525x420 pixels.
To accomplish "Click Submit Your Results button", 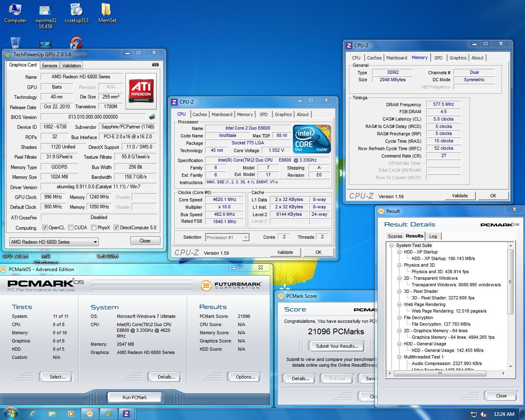I will [337, 346].
